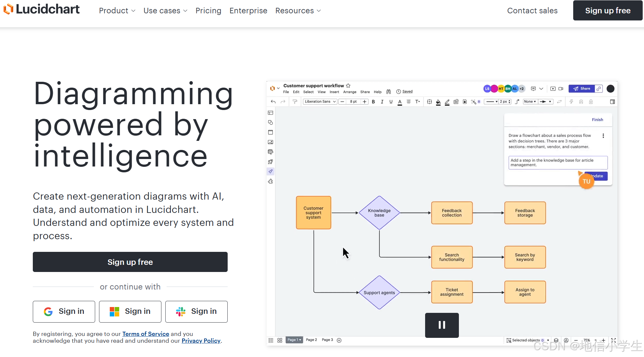Expand the Product dropdown menu
The width and height of the screenshot is (644, 357).
tap(117, 11)
